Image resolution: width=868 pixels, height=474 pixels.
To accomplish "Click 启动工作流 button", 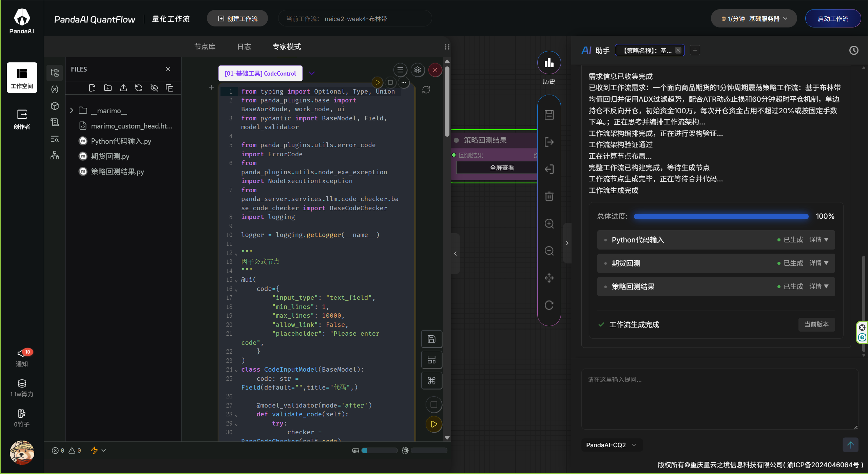I will tap(833, 19).
